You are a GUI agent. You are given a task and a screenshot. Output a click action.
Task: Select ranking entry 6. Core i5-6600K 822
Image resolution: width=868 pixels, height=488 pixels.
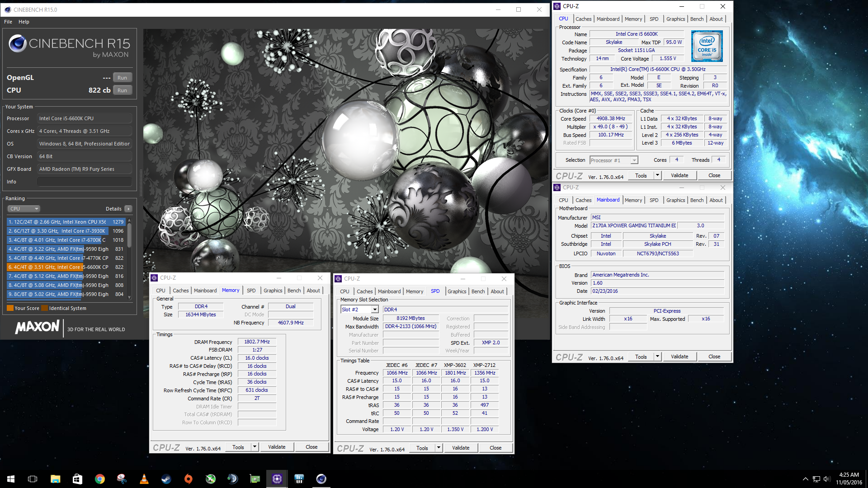pos(66,267)
